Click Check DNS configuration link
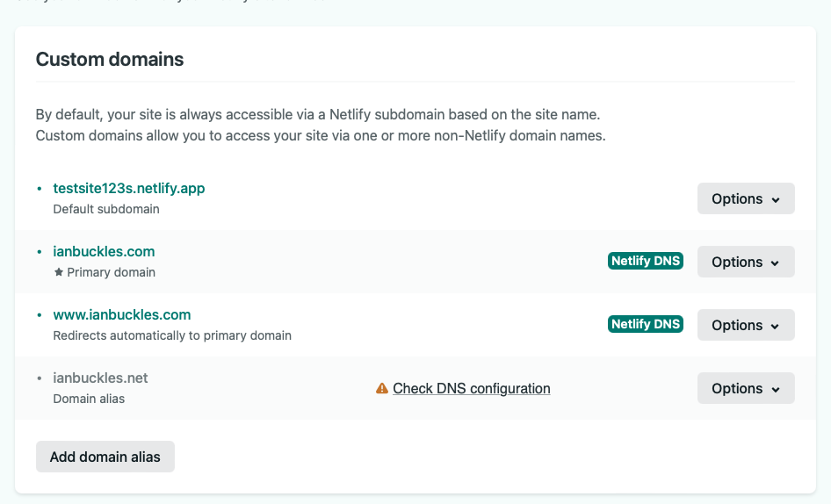Image resolution: width=831 pixels, height=504 pixels. (x=472, y=388)
